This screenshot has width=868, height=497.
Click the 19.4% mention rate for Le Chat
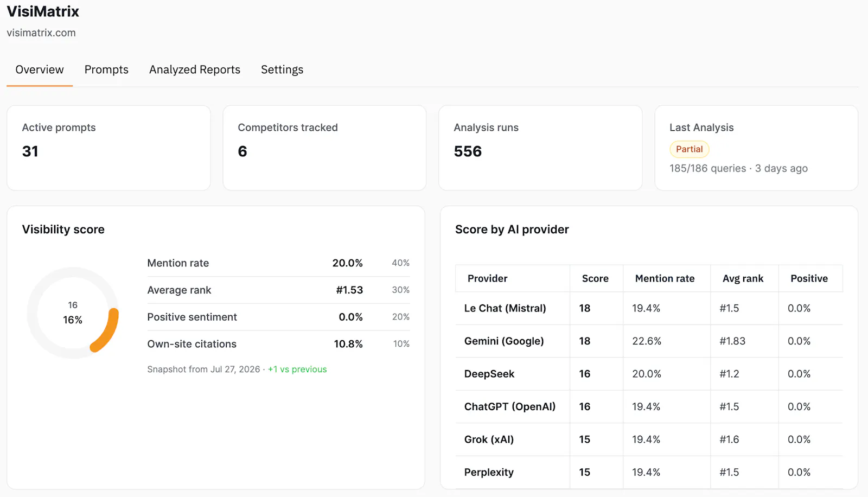pyautogui.click(x=646, y=308)
